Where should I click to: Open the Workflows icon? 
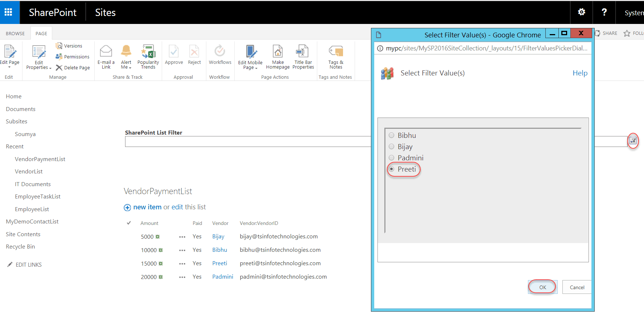(220, 51)
